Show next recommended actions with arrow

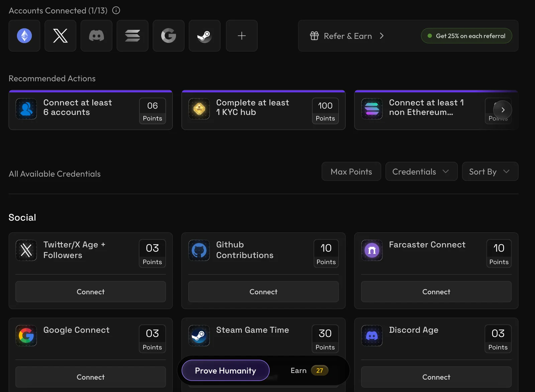[x=503, y=110]
